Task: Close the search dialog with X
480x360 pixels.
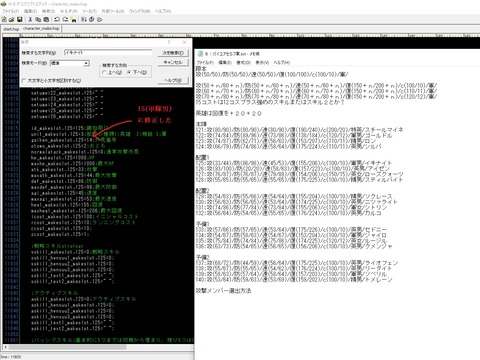Action: tap(184, 42)
